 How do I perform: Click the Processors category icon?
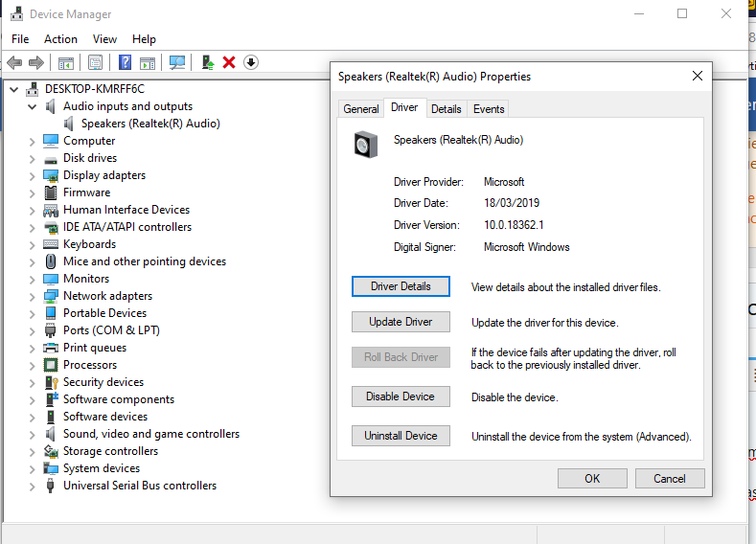51,365
